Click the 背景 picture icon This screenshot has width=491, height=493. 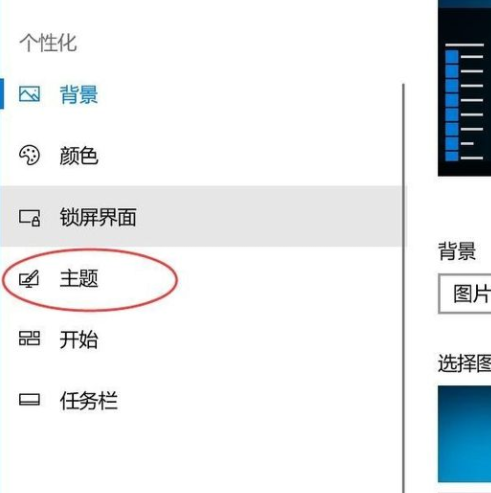[29, 94]
